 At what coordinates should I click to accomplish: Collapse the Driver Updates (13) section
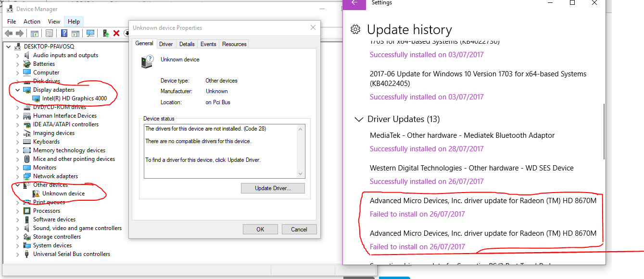click(x=358, y=119)
